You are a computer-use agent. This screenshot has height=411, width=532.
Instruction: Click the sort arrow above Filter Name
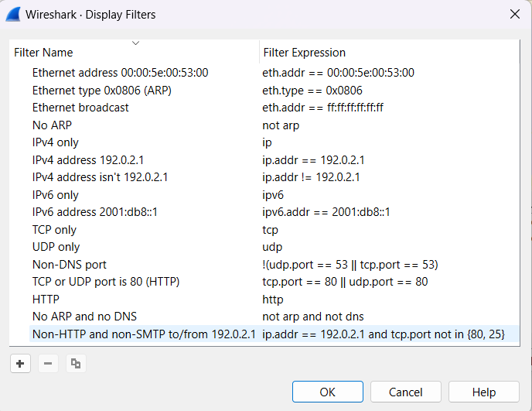[136, 43]
